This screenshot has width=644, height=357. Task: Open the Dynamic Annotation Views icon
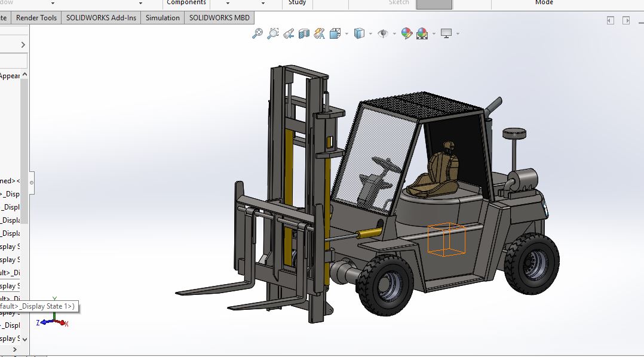pos(320,33)
